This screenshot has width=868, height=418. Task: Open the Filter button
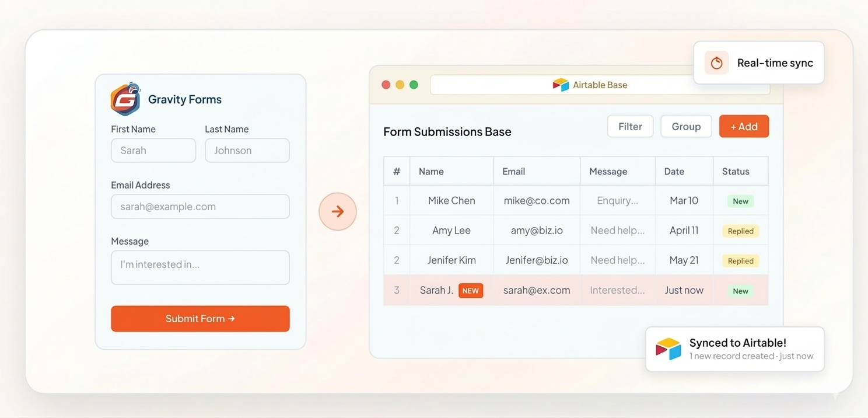tap(630, 126)
